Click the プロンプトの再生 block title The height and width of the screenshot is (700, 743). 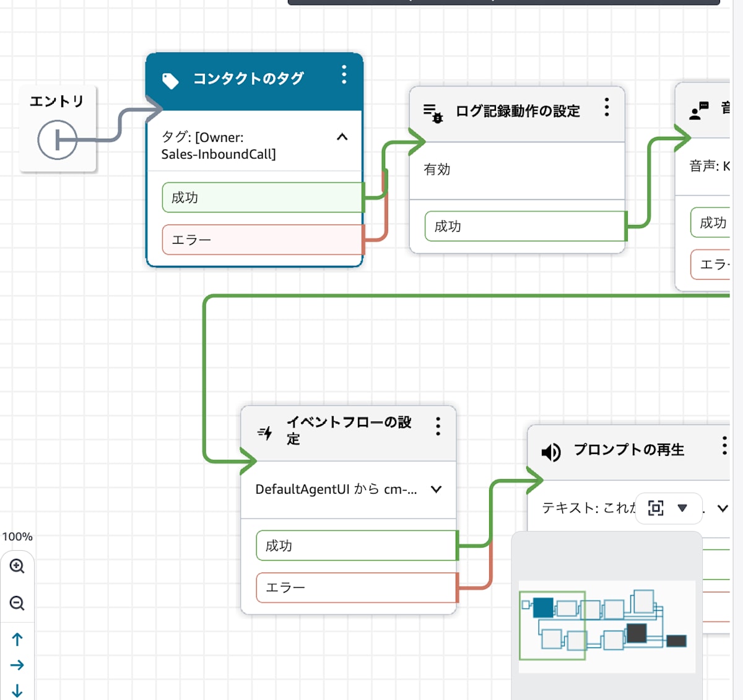point(628,450)
